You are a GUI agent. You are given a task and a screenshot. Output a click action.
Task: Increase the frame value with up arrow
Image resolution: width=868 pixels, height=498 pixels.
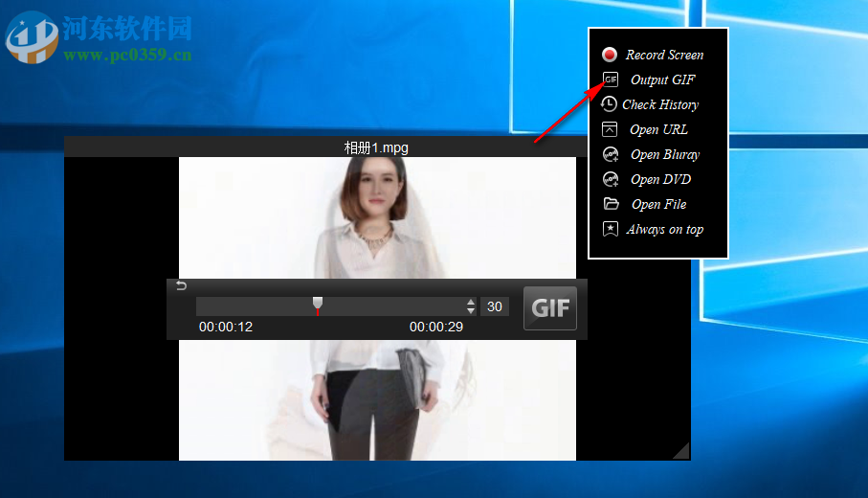(471, 302)
